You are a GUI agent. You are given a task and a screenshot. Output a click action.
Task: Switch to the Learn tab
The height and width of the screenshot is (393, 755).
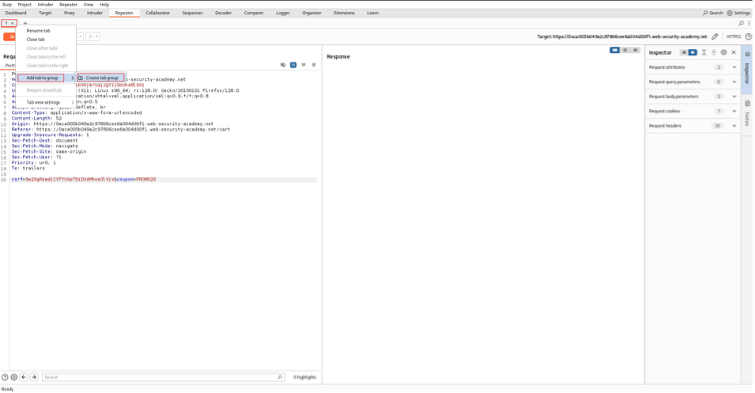[x=373, y=13]
